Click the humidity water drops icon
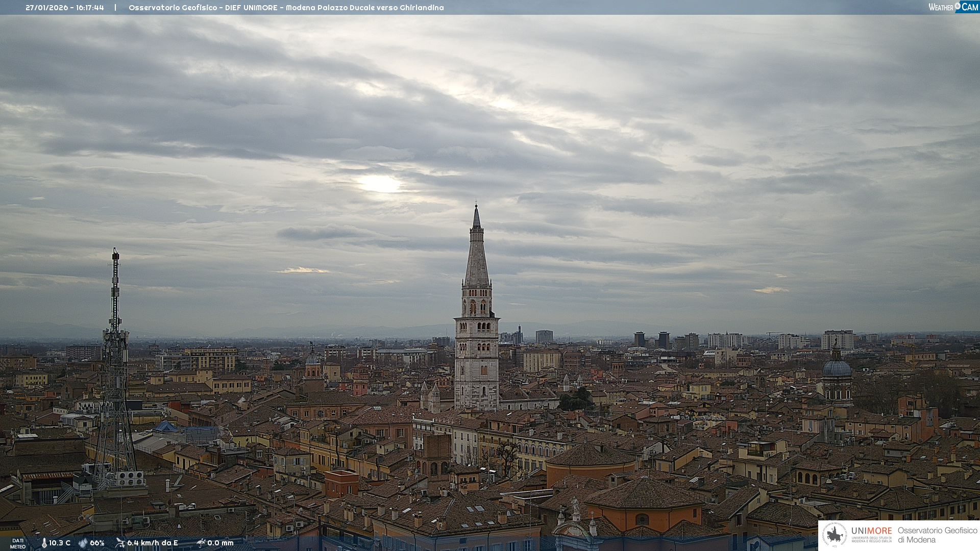The height and width of the screenshot is (551, 980). tap(83, 543)
